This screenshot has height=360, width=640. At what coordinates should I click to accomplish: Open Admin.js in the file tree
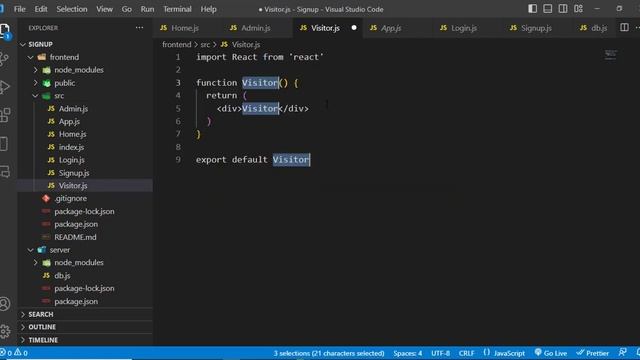86,109
